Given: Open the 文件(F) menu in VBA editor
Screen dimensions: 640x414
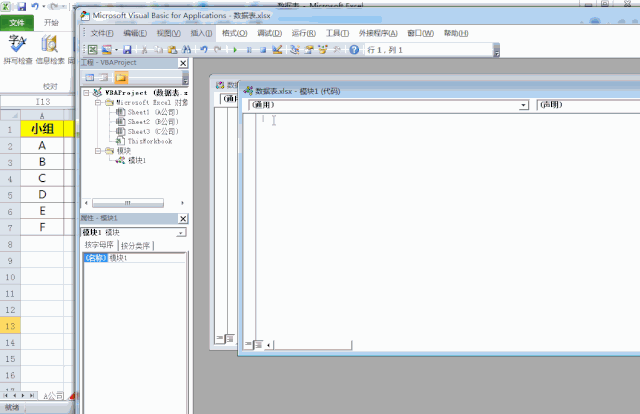Looking at the screenshot, I should [x=102, y=33].
